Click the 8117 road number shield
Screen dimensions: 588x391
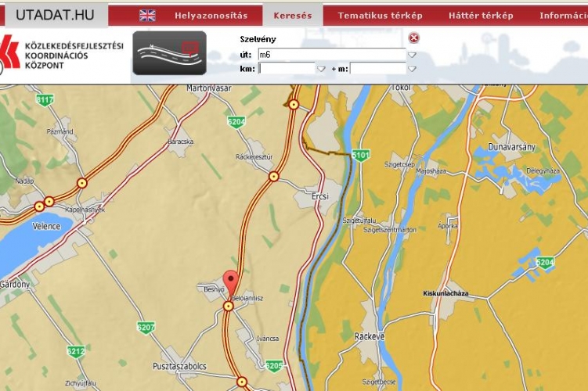point(45,99)
